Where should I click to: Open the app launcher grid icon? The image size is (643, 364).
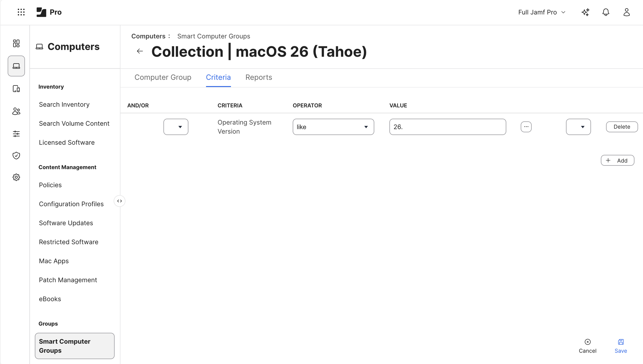pos(21,12)
